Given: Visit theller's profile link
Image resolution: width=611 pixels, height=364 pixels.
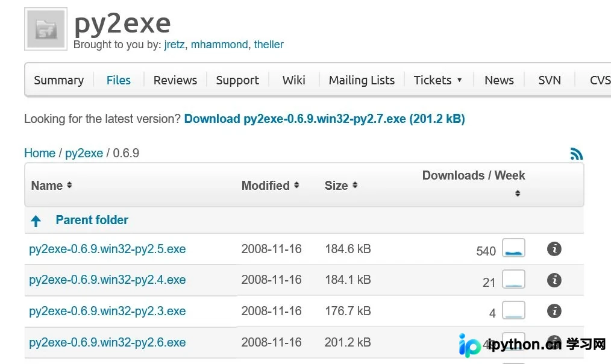Looking at the screenshot, I should coord(269,45).
